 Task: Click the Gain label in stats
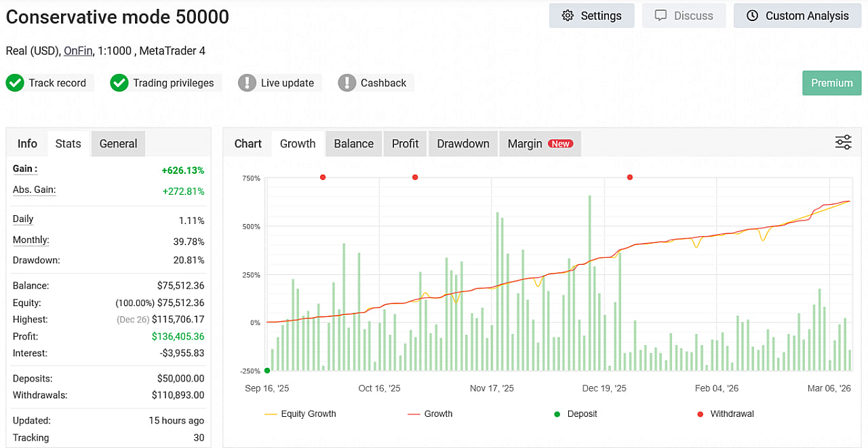(x=26, y=168)
